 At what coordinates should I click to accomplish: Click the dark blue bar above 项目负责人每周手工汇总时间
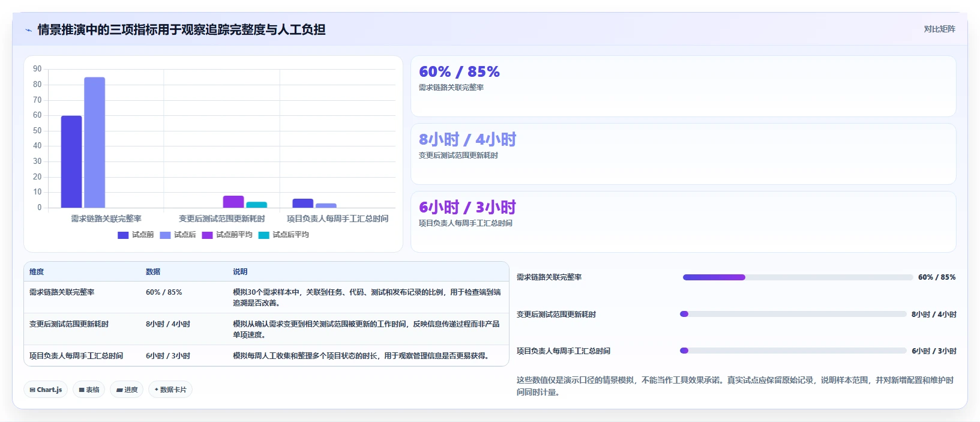pos(303,203)
